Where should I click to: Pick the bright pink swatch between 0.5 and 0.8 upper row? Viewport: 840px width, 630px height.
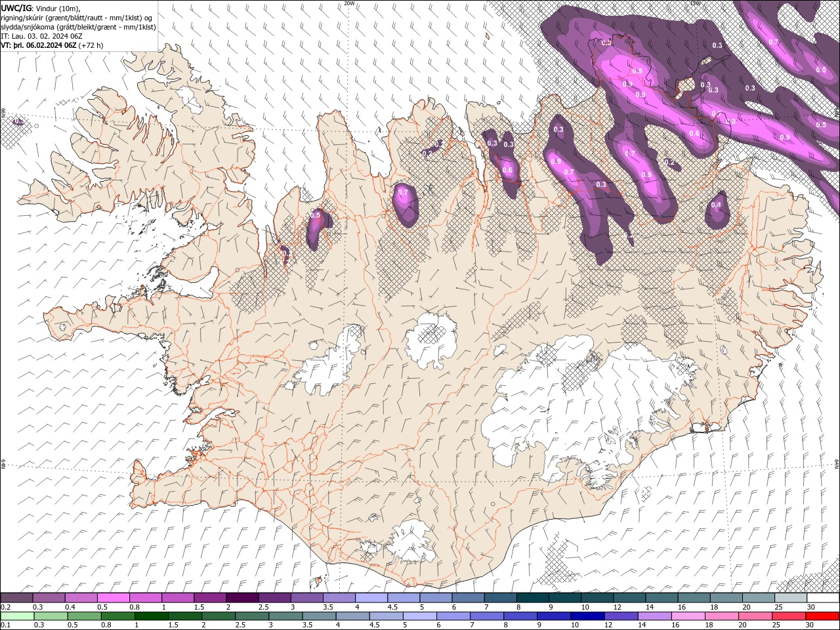113,598
